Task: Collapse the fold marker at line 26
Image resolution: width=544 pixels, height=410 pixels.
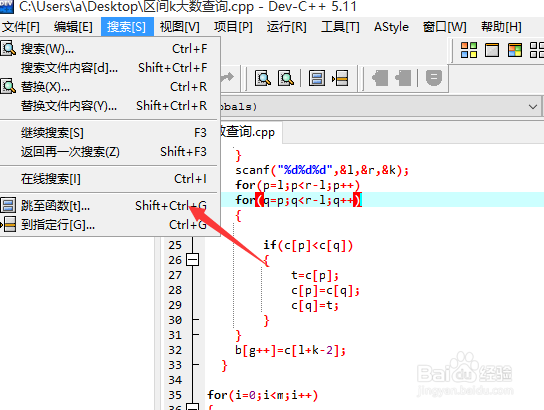Action: tap(193, 260)
